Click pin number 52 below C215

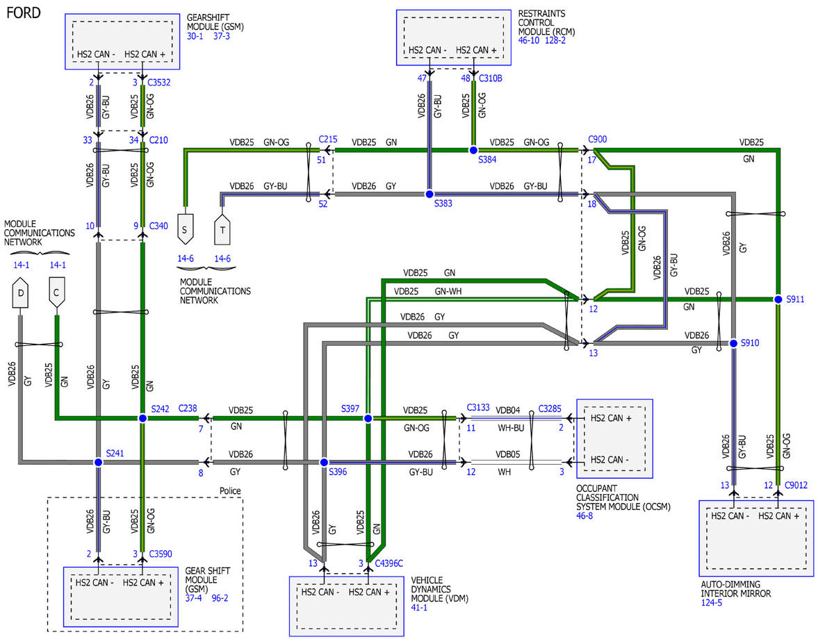click(x=322, y=204)
